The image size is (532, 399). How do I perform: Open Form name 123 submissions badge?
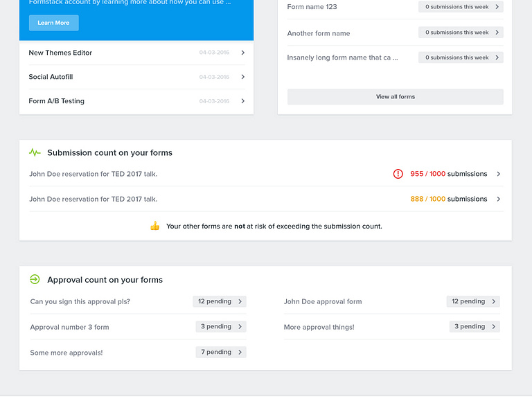tap(461, 7)
